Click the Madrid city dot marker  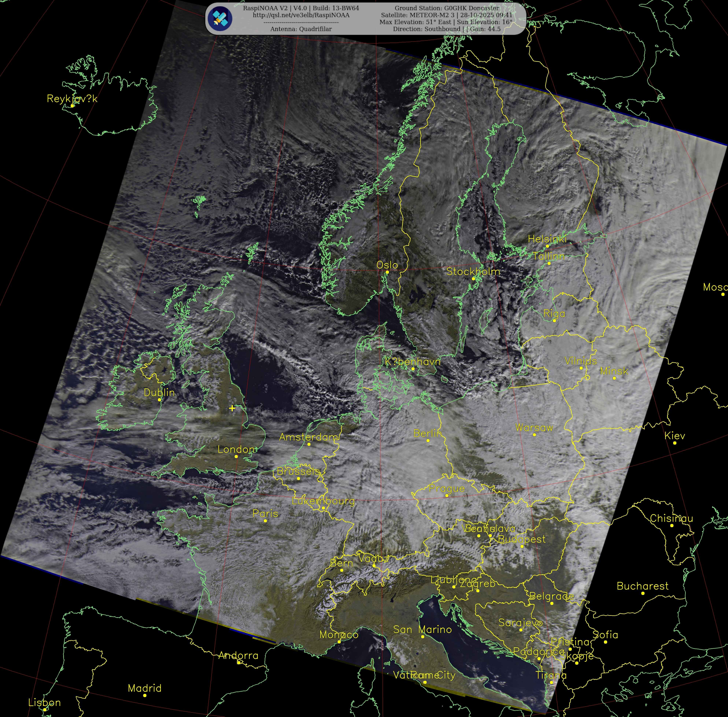point(145,695)
